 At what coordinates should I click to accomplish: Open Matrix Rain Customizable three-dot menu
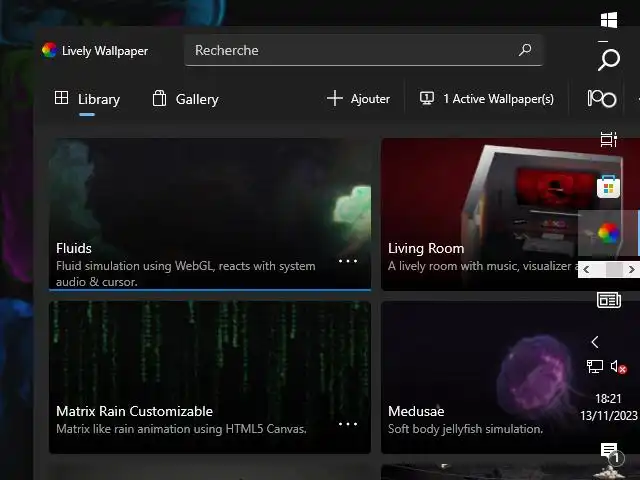pyautogui.click(x=348, y=424)
